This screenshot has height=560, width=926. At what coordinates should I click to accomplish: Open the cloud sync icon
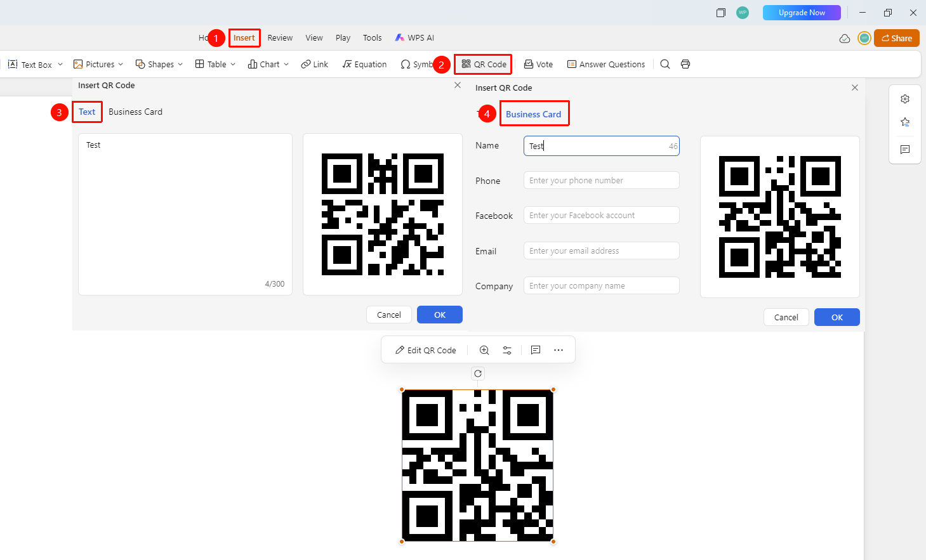(x=845, y=39)
